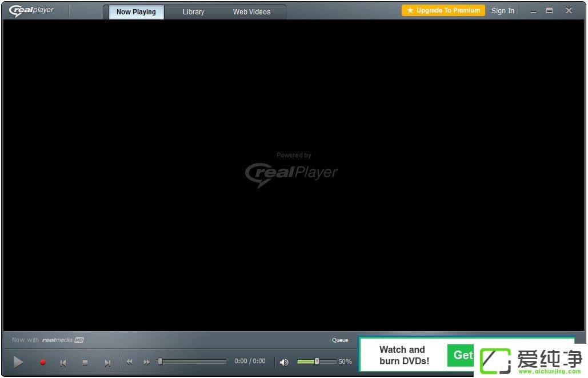Screen dimensions: 588x378
Task: Open the Queue panel
Action: click(340, 340)
